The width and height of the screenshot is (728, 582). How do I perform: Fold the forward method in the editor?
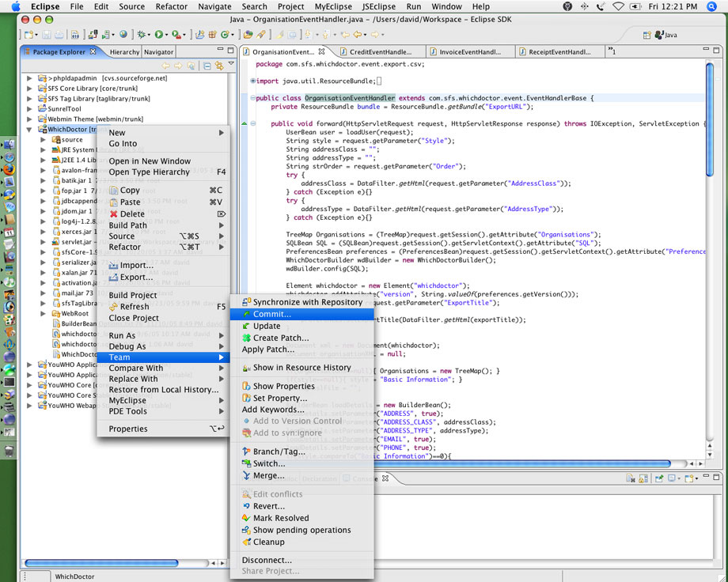point(253,123)
